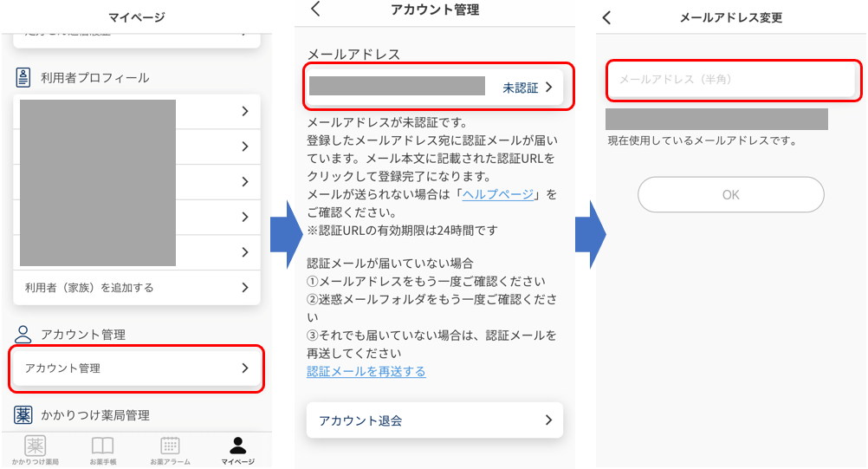Viewport: 868px width, 469px height.
Task: Expand chevron on 利用者（家族）を追加する row
Action: (x=245, y=287)
